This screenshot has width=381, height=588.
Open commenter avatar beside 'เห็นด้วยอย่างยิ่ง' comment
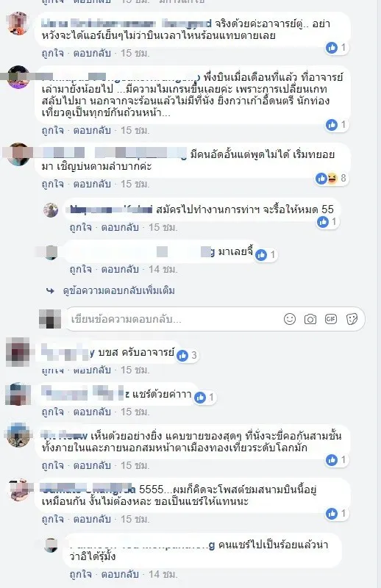(x=18, y=434)
